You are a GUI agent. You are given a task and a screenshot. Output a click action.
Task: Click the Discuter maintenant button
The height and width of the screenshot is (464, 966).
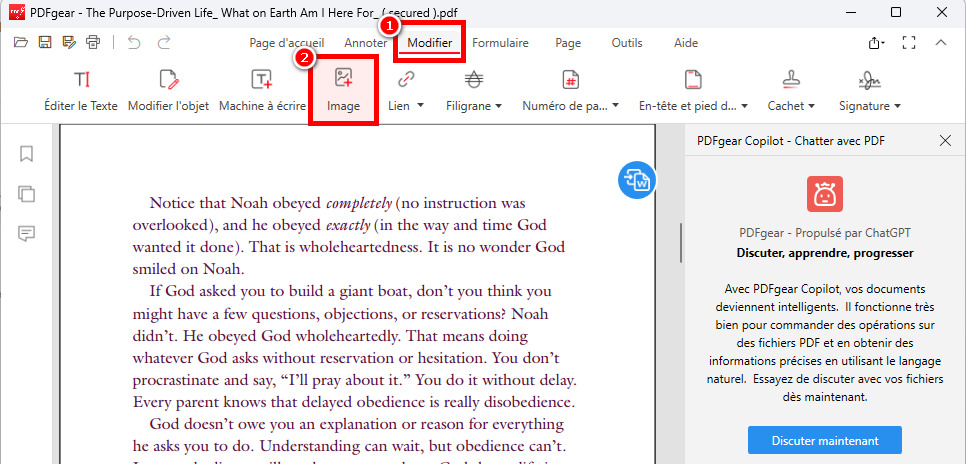(825, 440)
